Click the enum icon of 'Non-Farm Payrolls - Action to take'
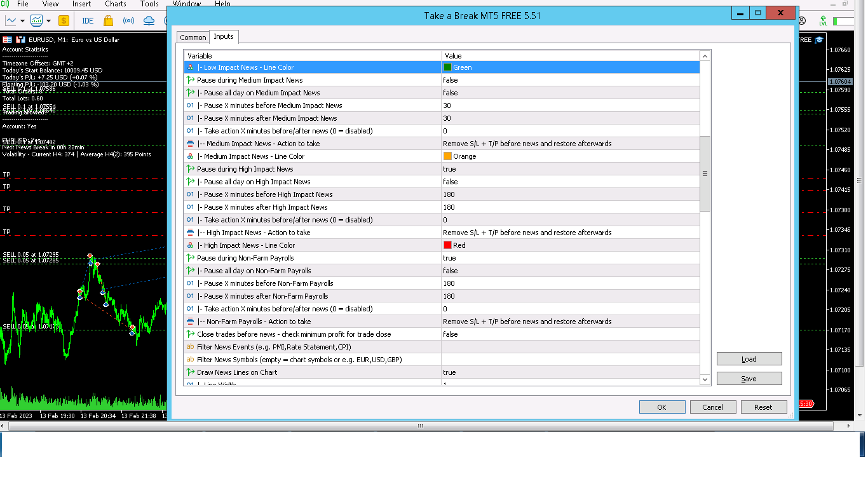The height and width of the screenshot is (488, 868). click(191, 322)
